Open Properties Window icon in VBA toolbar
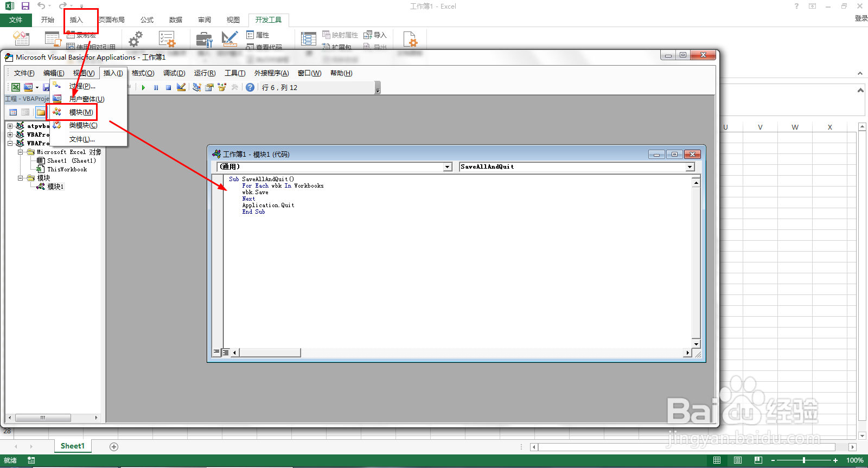The image size is (868, 468). [209, 87]
